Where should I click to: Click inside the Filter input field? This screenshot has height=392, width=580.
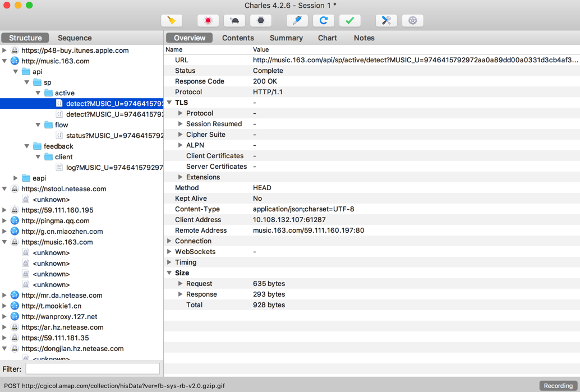click(x=93, y=368)
